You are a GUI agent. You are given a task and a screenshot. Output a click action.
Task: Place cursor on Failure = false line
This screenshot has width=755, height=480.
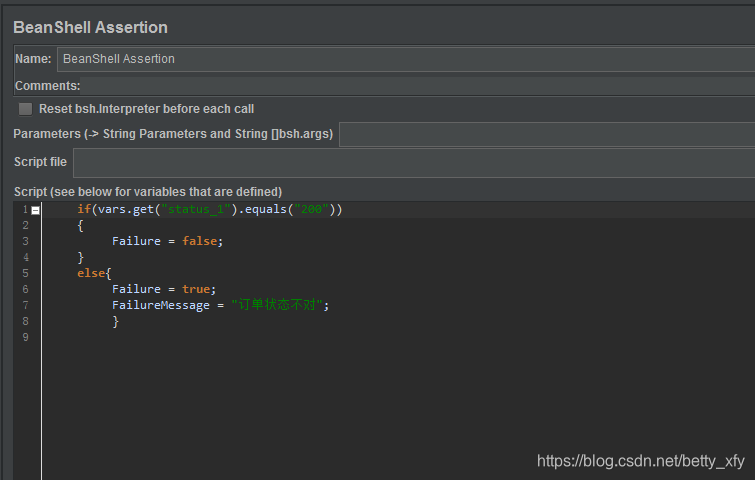[167, 241]
